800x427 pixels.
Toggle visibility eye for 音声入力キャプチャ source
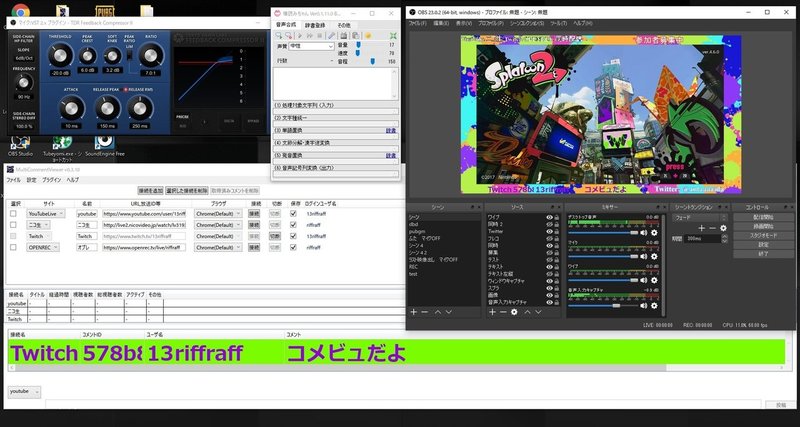pos(549,303)
